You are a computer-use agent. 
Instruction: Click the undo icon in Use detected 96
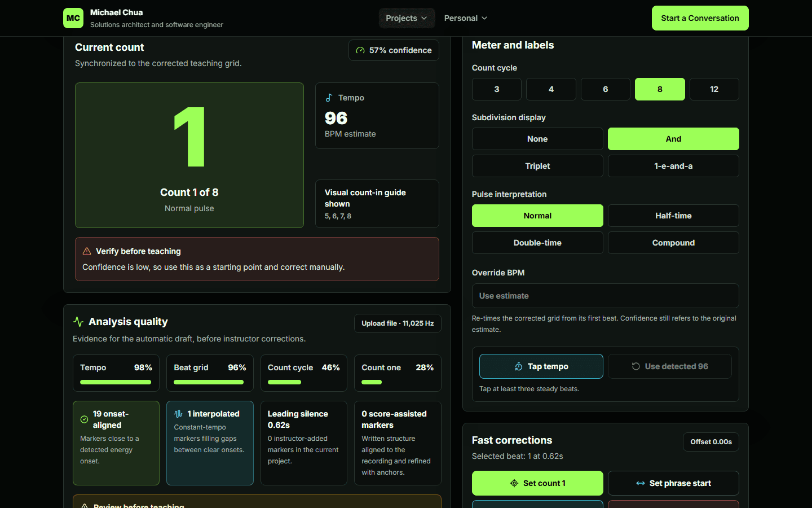pyautogui.click(x=636, y=366)
